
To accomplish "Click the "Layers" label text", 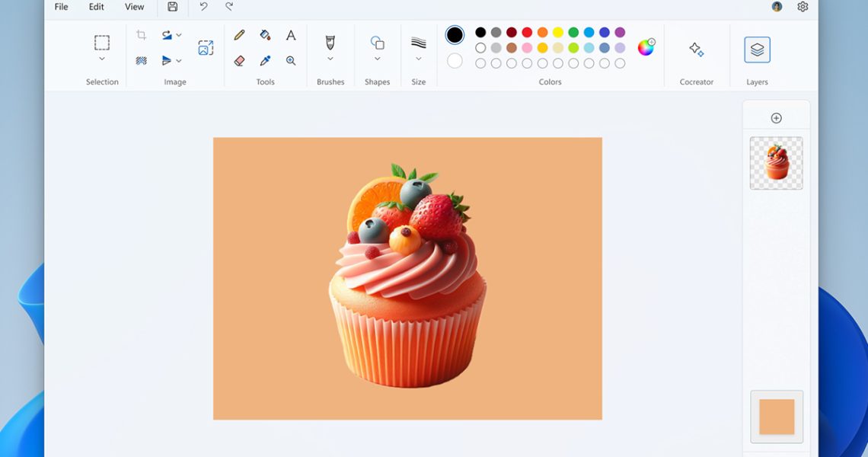I will click(x=758, y=82).
